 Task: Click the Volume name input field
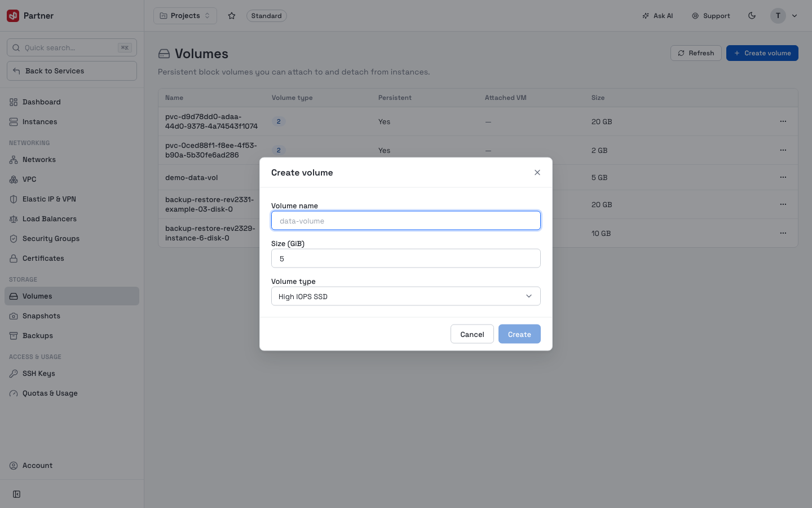click(406, 221)
